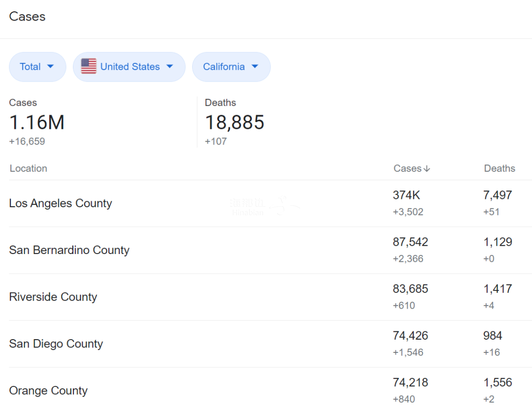The image size is (532, 412).
Task: Click the 1.16M total cases figure
Action: (37, 123)
